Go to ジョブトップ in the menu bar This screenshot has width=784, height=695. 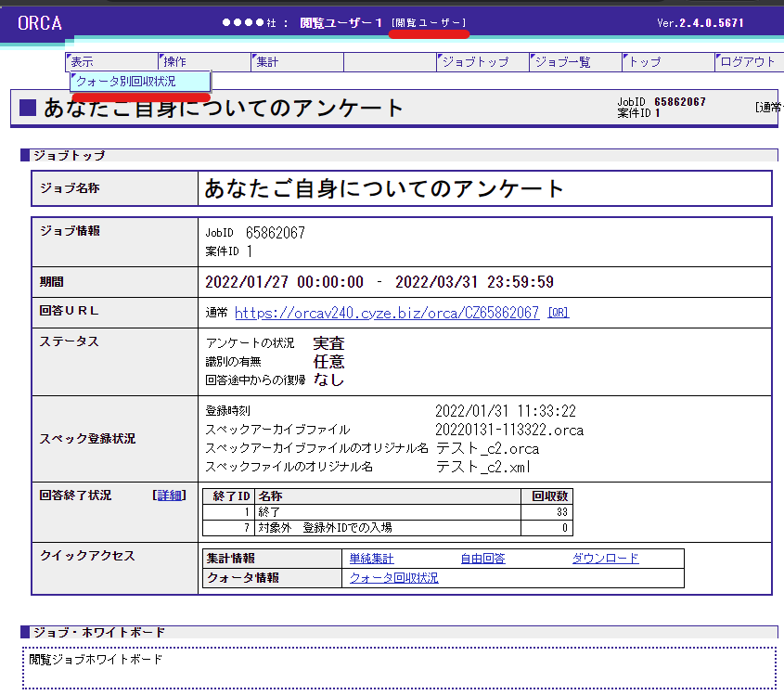(482, 62)
